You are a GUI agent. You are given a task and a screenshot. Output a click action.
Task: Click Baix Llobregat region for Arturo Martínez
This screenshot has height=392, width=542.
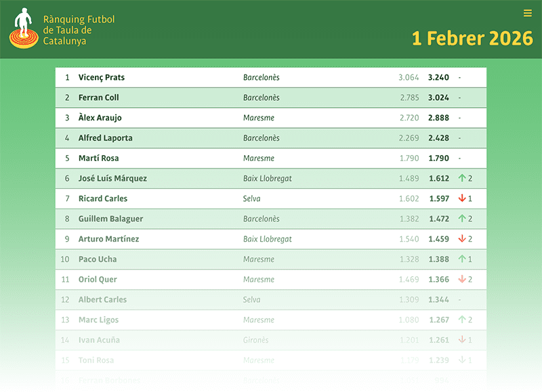(268, 239)
